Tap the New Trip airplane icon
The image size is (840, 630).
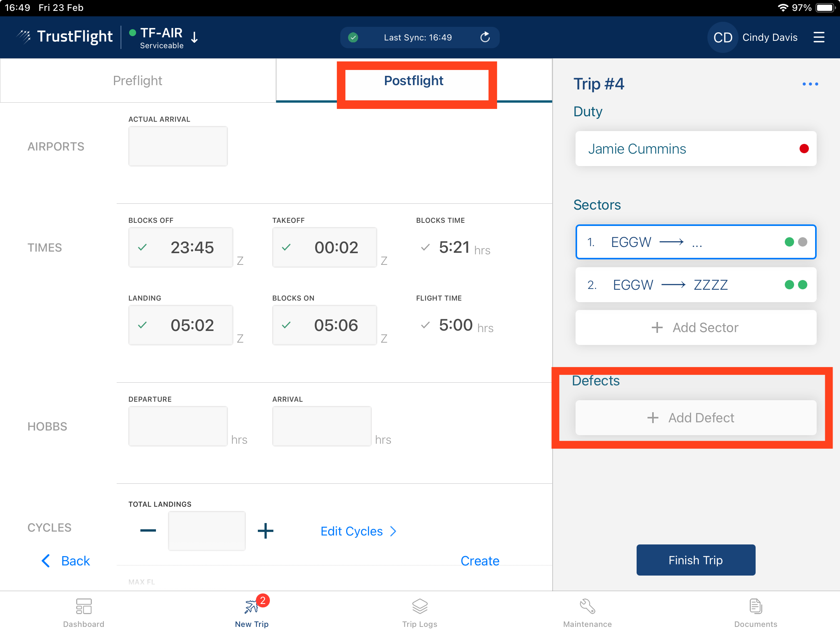coord(252,606)
